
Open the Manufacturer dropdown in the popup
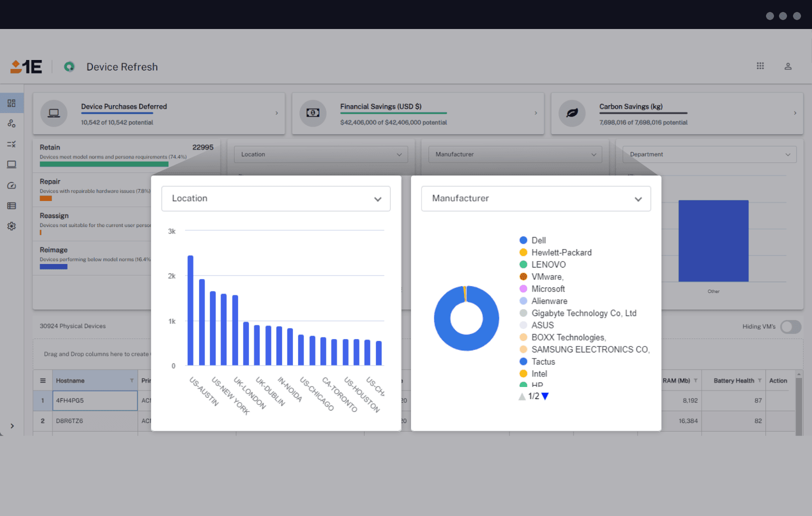tap(536, 198)
